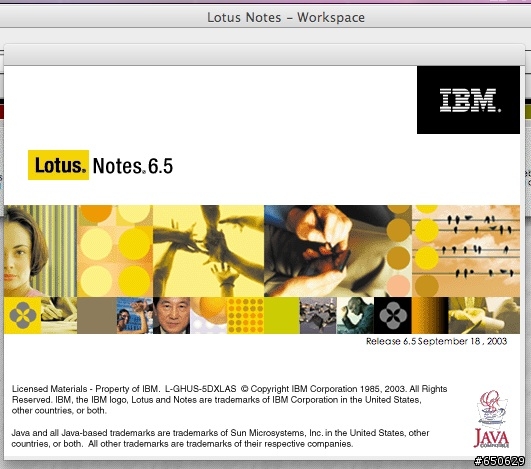Click the Java trademarks notice about Sun Microsystems

[220, 438]
